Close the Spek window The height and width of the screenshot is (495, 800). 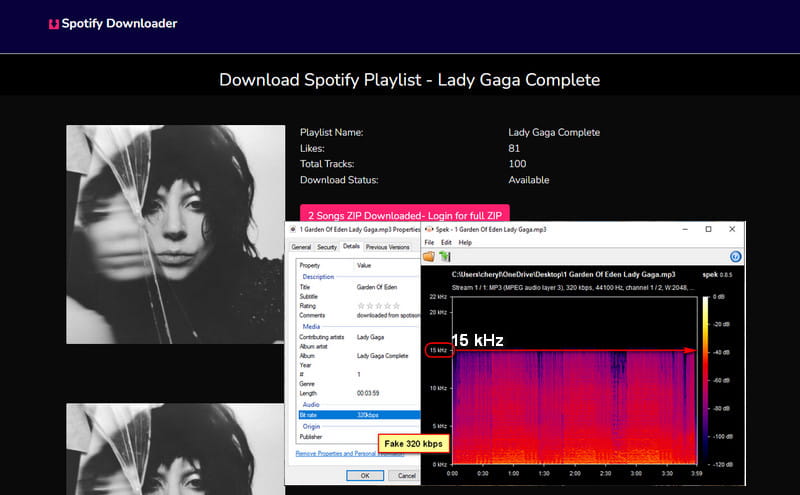pyautogui.click(x=732, y=229)
